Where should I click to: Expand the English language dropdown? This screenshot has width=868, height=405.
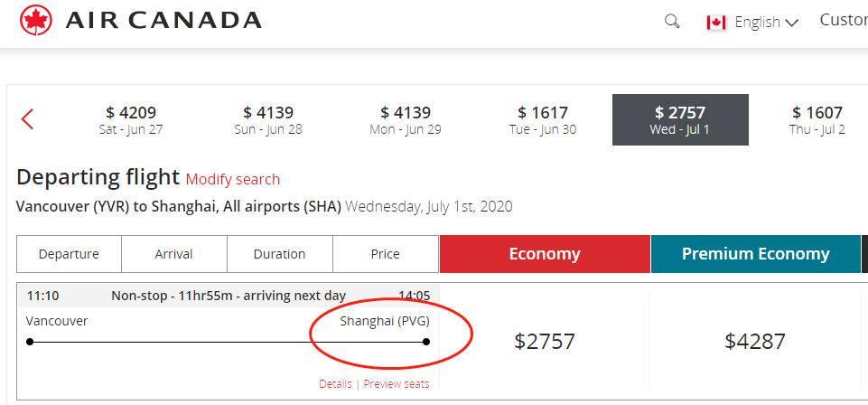coord(766,23)
